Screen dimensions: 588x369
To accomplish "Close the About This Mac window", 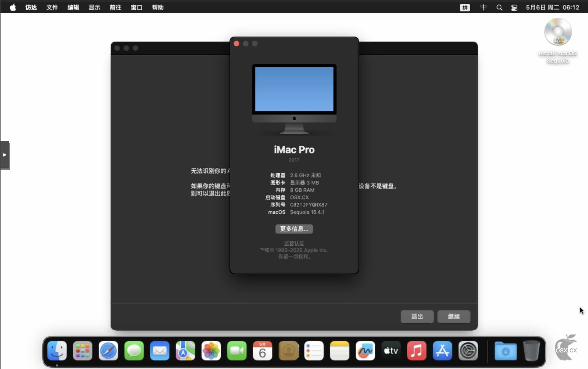I will [236, 44].
